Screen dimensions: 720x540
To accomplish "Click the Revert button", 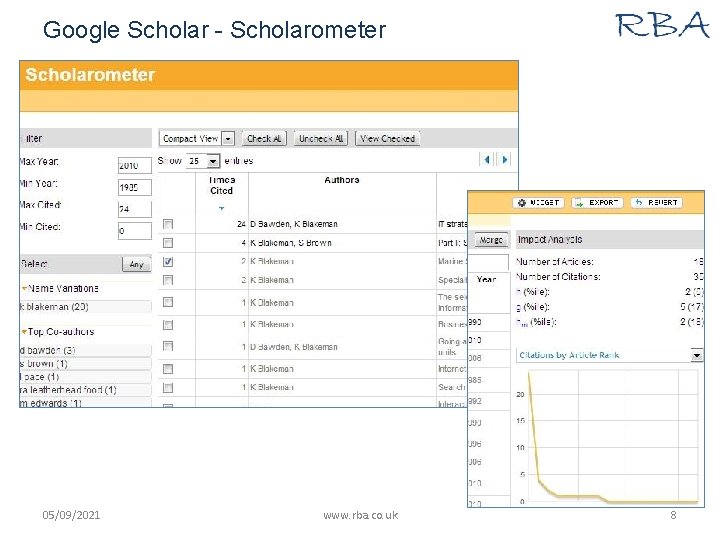I will (x=657, y=202).
